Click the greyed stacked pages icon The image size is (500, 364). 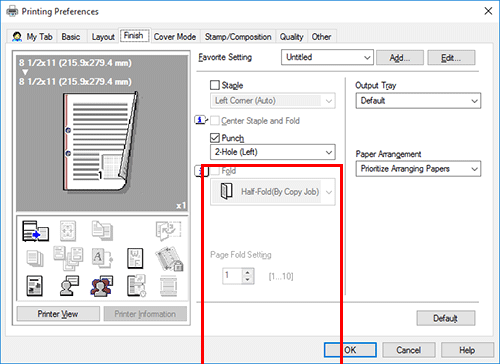pyautogui.click(x=35, y=258)
